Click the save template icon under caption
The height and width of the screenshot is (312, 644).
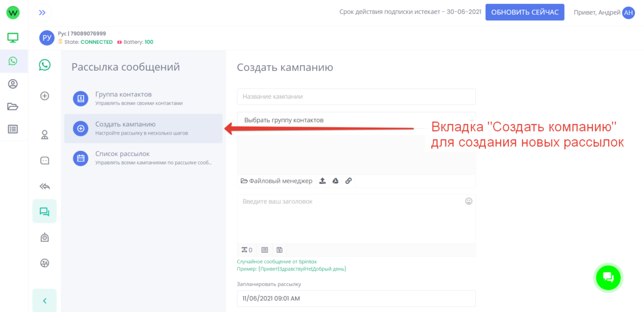coord(279,250)
